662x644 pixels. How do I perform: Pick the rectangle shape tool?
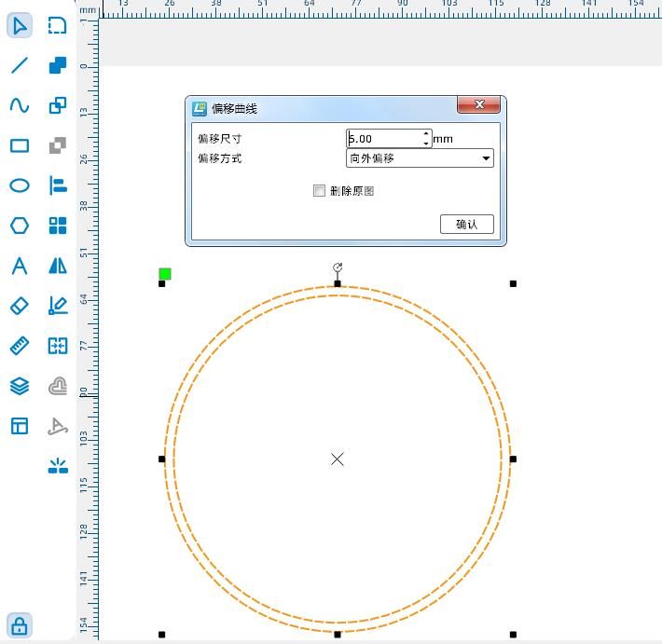[20, 145]
